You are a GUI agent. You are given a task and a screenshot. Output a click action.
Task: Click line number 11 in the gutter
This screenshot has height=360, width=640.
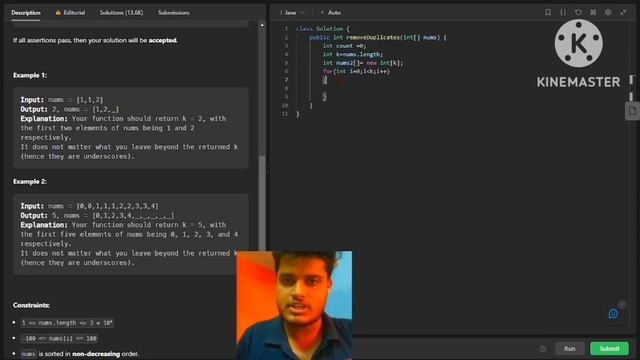point(285,114)
